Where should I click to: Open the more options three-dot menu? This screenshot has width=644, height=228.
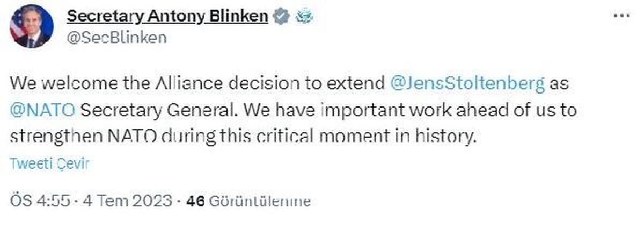(x=621, y=16)
